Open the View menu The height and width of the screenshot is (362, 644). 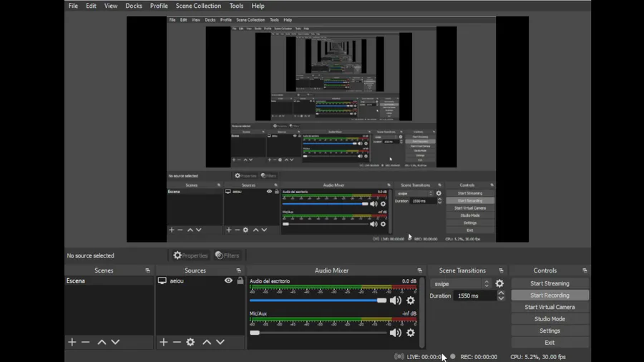110,6
